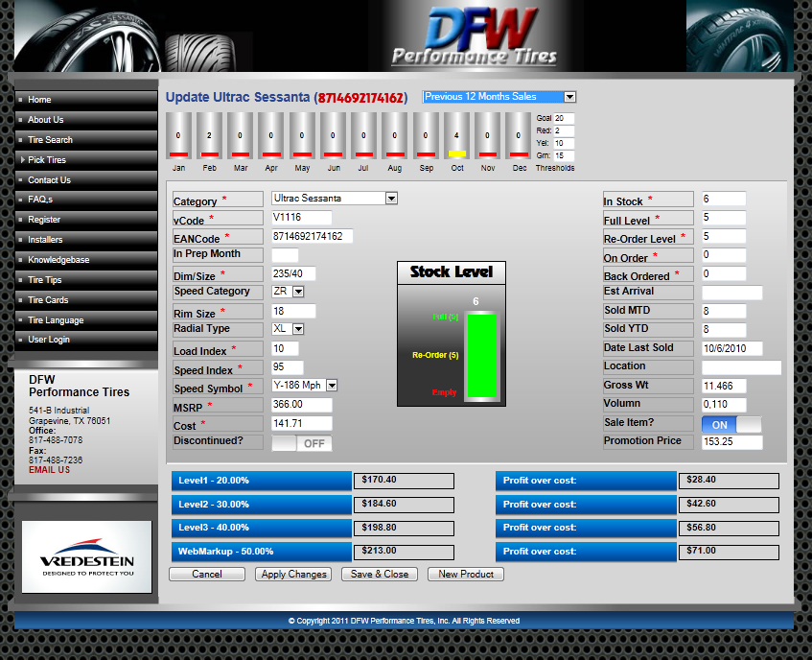Open the Category dropdown

(335, 198)
